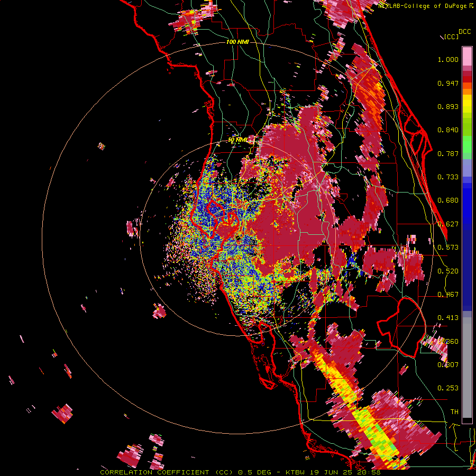
Task: Click the pink swatch at the legend top
Action: pos(467,56)
